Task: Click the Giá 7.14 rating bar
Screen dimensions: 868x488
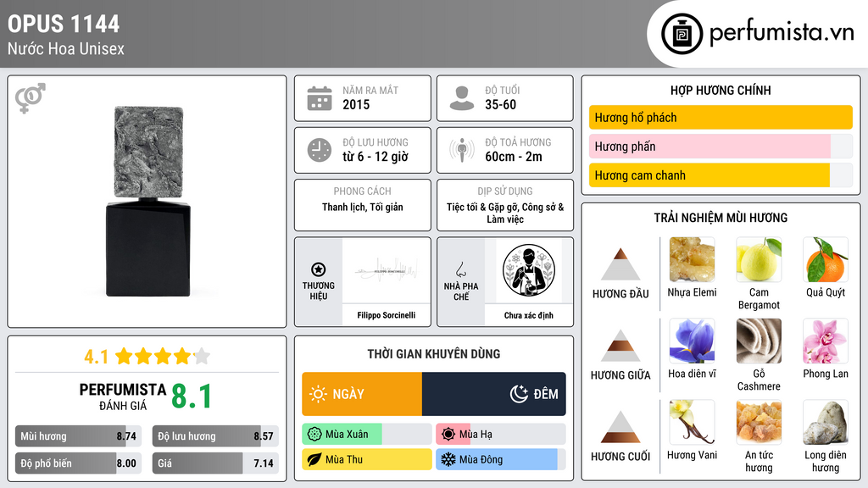Action: point(215,463)
